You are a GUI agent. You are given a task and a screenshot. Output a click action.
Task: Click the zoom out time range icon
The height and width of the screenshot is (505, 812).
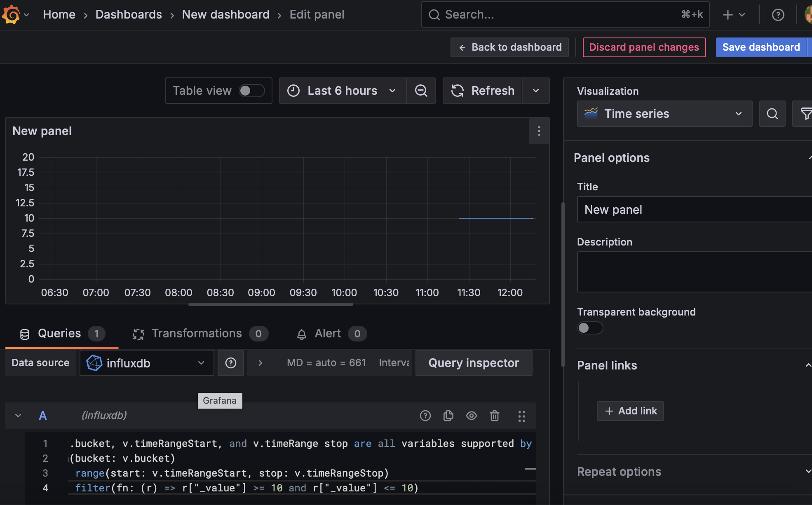tap(421, 91)
